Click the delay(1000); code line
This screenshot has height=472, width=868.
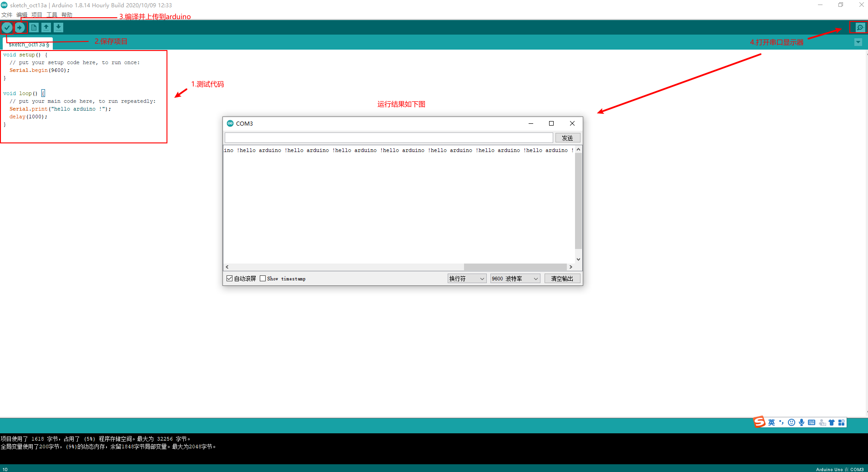[x=28, y=117]
